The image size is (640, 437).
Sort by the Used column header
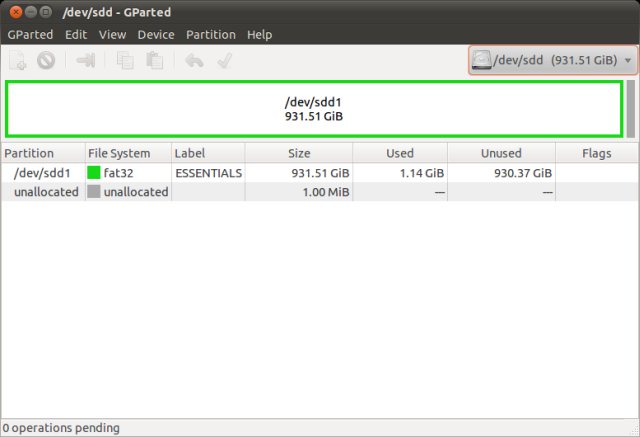click(x=400, y=153)
